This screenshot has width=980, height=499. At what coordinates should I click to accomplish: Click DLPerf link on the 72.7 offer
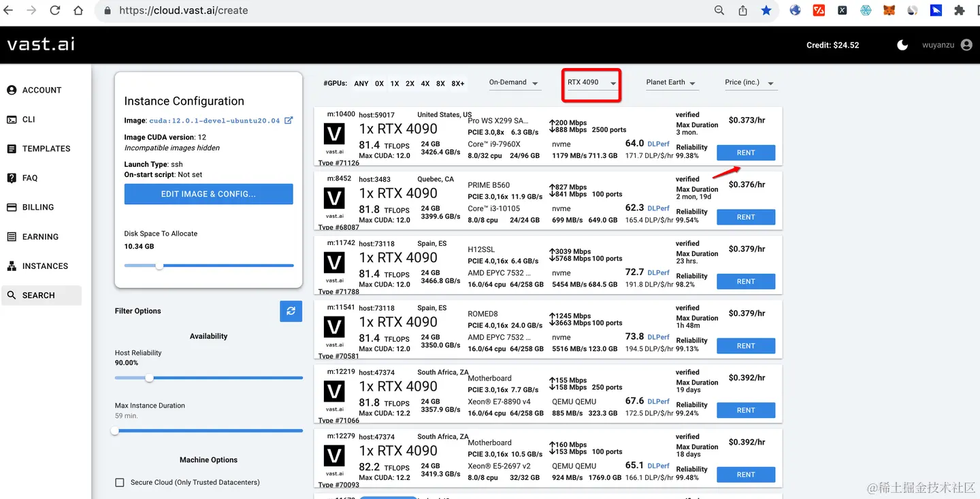(658, 273)
